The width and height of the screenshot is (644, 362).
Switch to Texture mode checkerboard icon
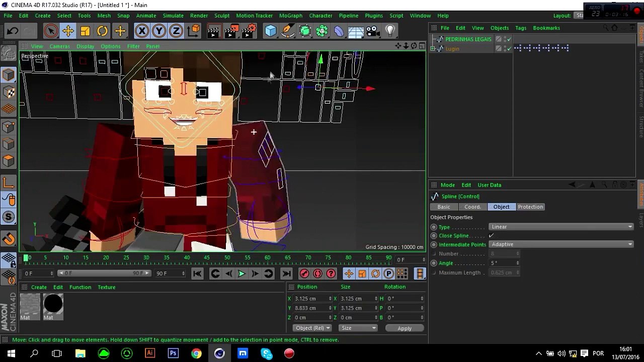[9, 92]
